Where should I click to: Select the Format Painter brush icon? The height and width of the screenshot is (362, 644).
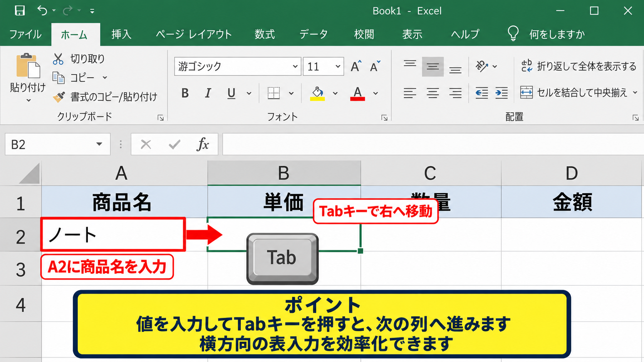pyautogui.click(x=59, y=97)
